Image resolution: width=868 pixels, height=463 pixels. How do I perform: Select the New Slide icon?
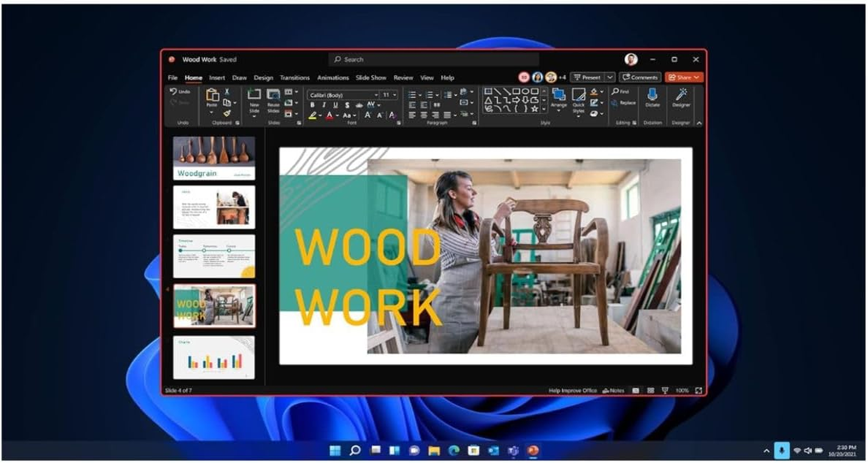[254, 95]
